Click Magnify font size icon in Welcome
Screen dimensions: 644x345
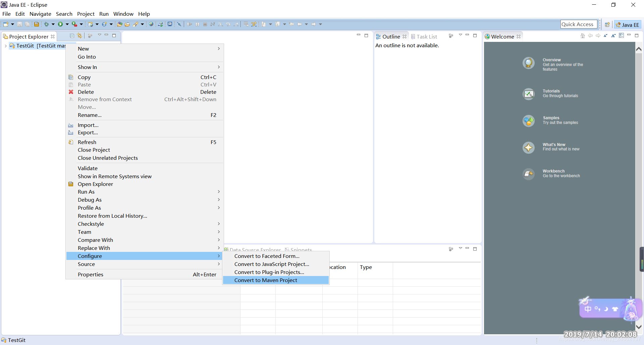pos(613,36)
